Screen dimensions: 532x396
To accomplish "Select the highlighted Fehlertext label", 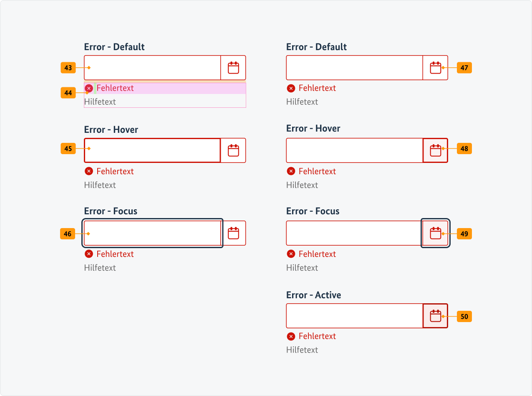I will pos(115,88).
